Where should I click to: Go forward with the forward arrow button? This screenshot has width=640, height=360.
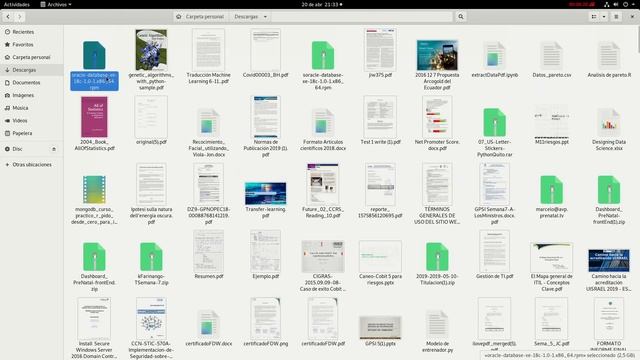click(x=19, y=17)
